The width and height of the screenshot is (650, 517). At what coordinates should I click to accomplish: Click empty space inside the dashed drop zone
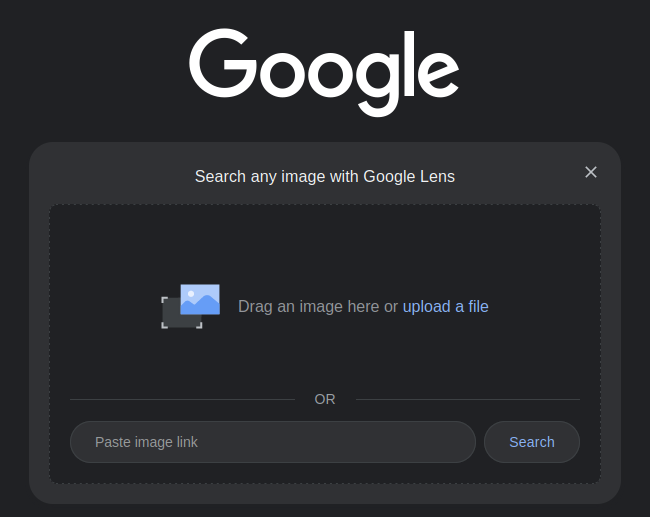pos(325,245)
